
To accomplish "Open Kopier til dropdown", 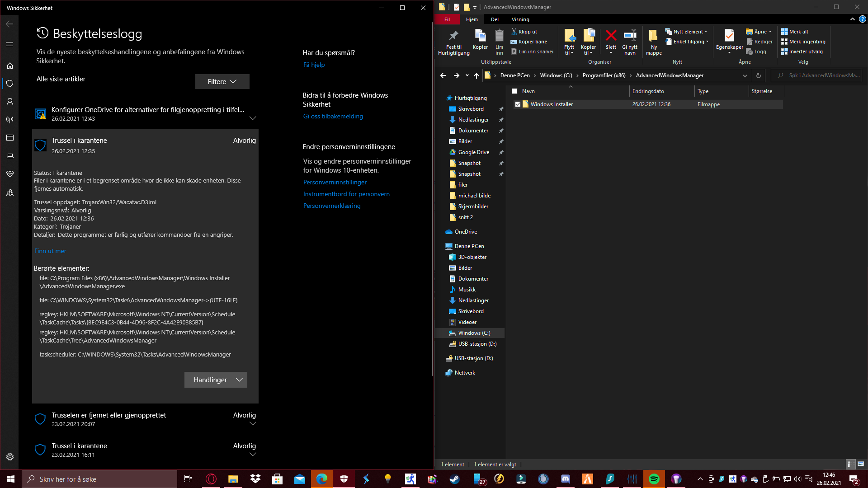I will click(x=588, y=42).
